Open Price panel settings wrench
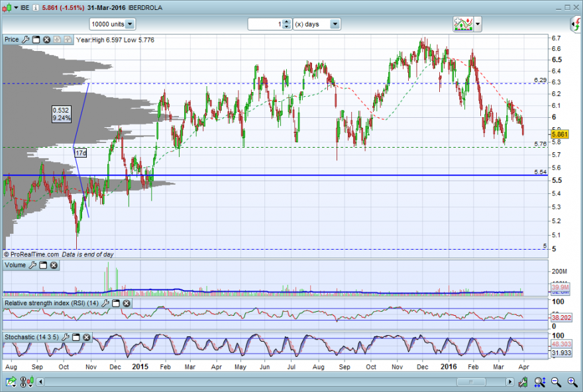 tap(25, 39)
